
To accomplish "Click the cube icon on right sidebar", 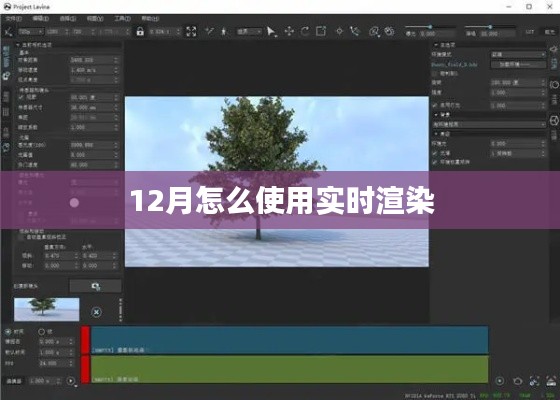I will coord(554,121).
